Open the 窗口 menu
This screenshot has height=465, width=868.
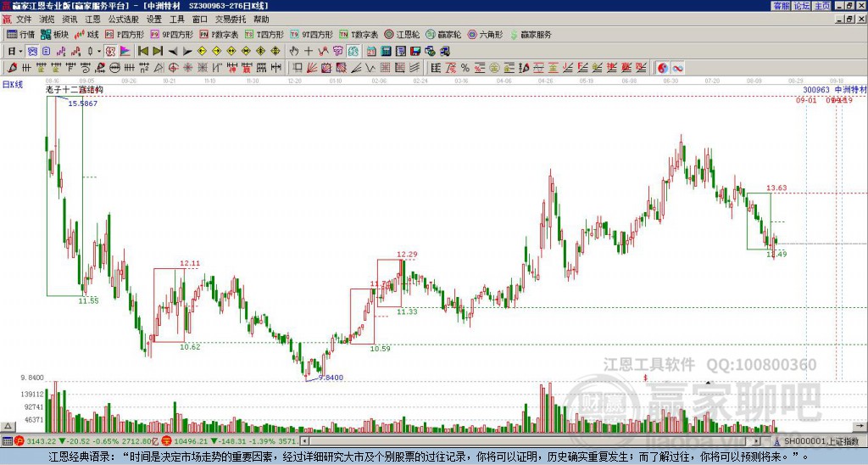199,20
